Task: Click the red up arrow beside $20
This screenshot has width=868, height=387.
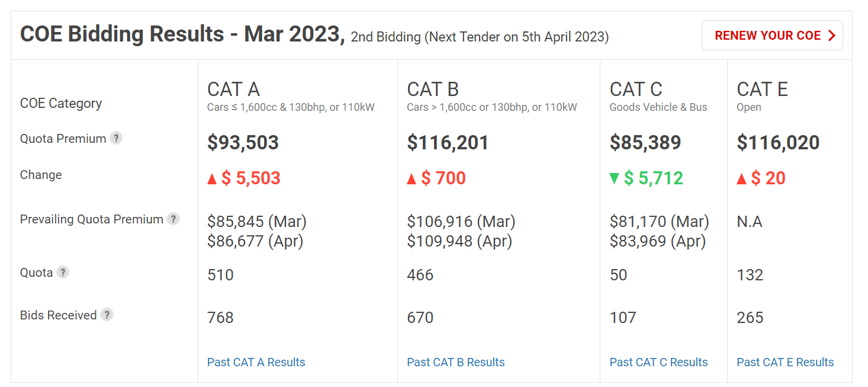Action: 742,178
